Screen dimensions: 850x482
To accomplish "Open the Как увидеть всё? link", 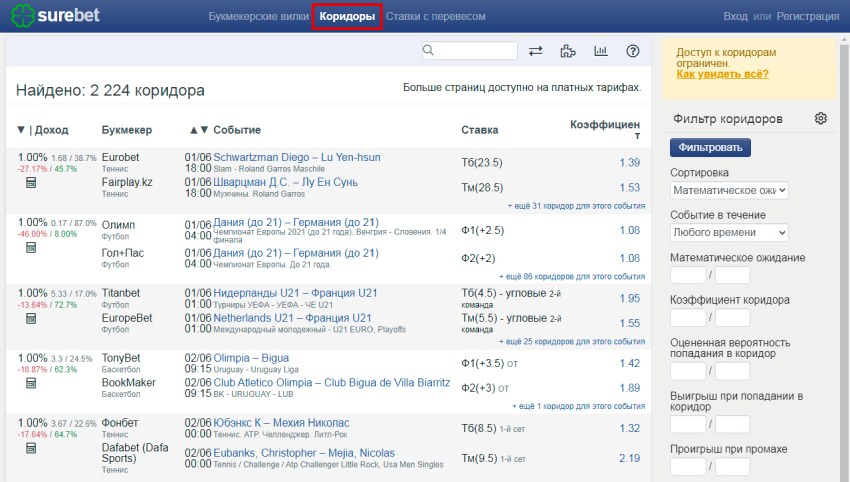I will [722, 74].
